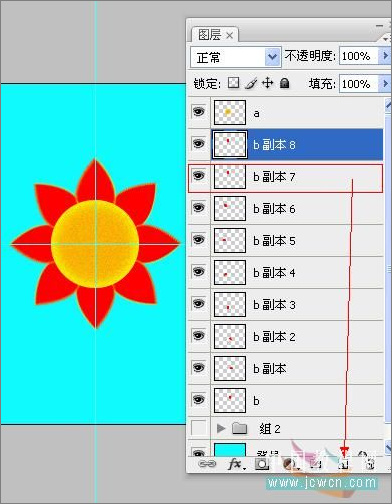
Task: Hide layer b 副本 8
Action: (x=199, y=143)
